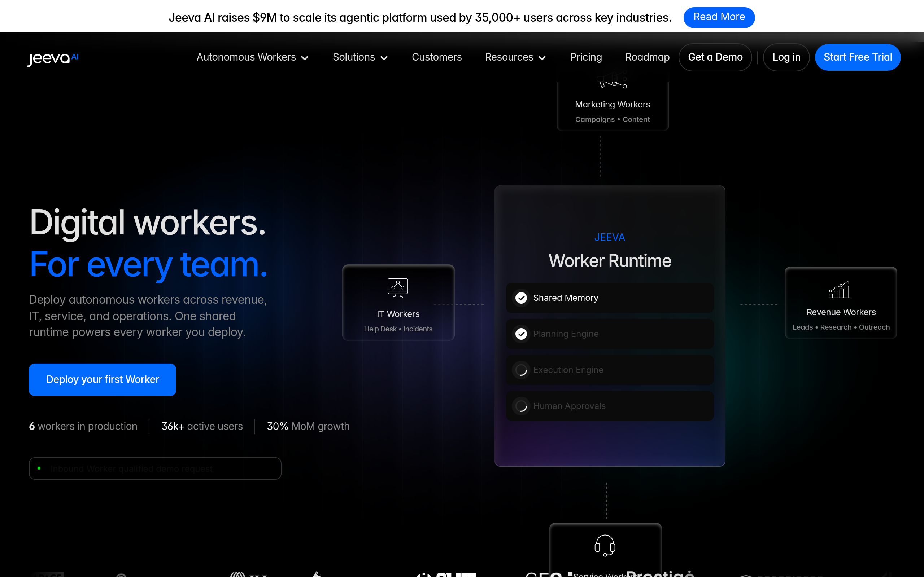Click the IT Workers monitor icon
924x577 pixels.
(x=398, y=288)
